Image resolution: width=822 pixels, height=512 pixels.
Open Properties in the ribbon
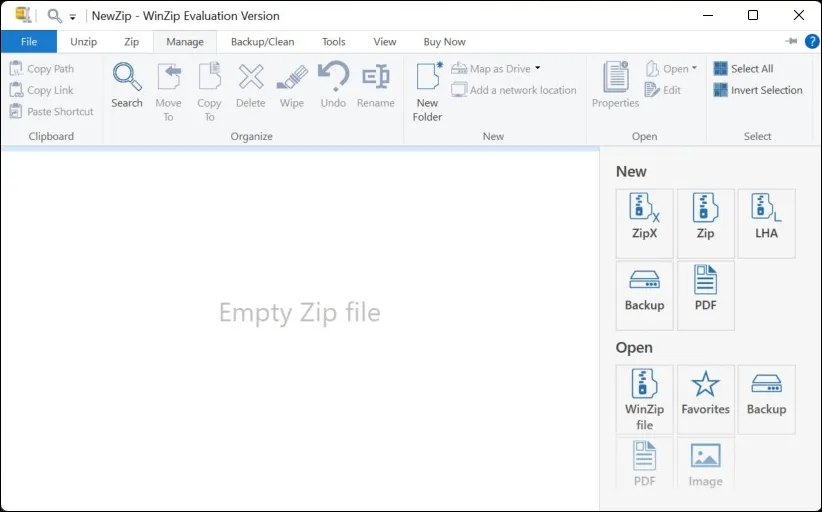point(615,85)
